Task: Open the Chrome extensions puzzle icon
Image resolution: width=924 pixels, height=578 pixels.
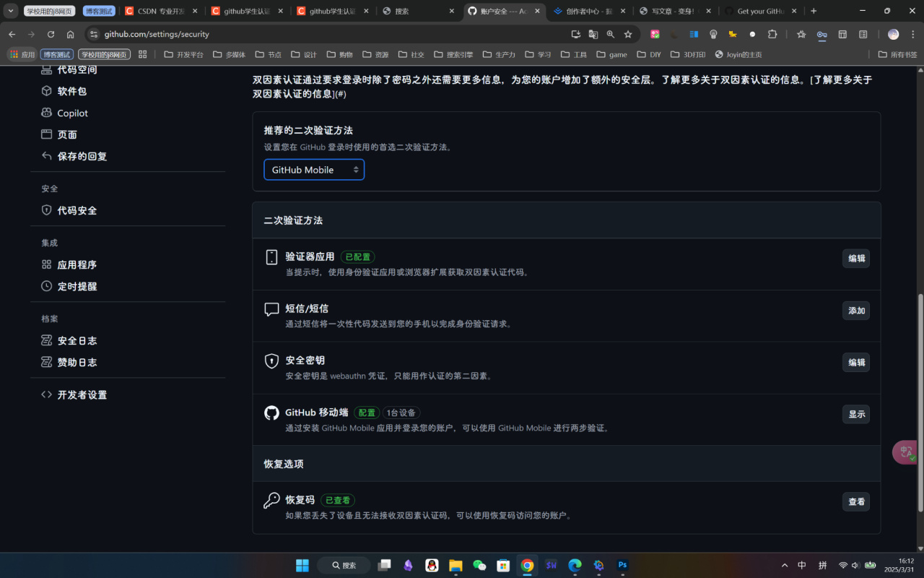Action: pyautogui.click(x=772, y=34)
